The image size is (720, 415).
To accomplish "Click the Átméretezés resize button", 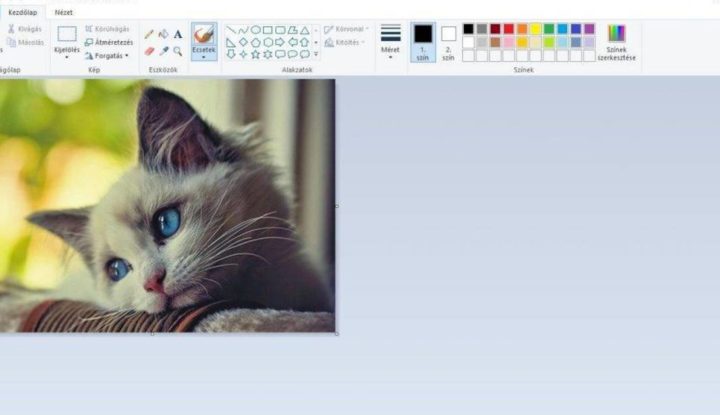I will click(107, 42).
